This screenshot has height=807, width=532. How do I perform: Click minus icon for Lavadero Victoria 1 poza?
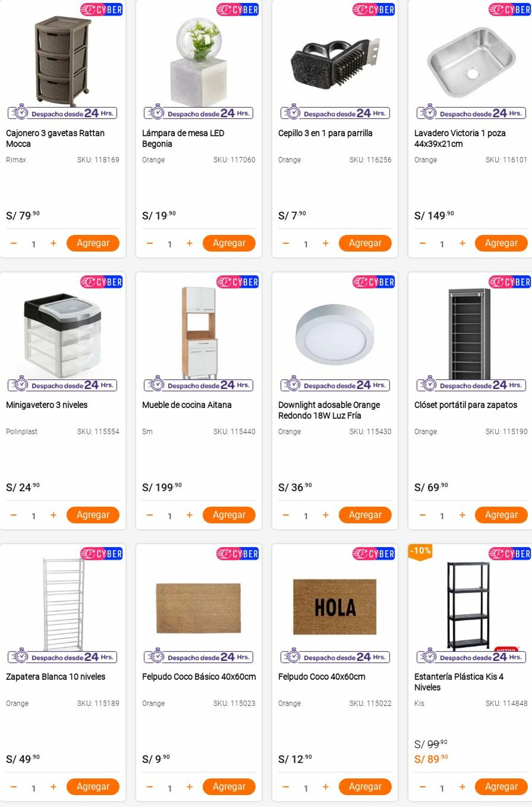click(422, 243)
